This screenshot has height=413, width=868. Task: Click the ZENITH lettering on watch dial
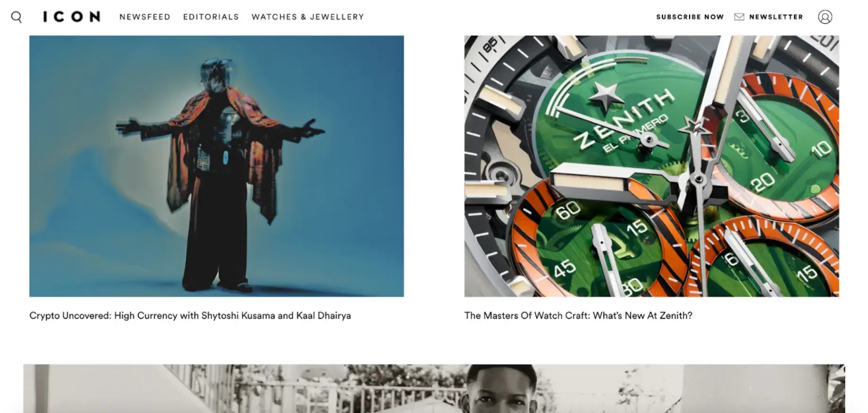[624, 118]
